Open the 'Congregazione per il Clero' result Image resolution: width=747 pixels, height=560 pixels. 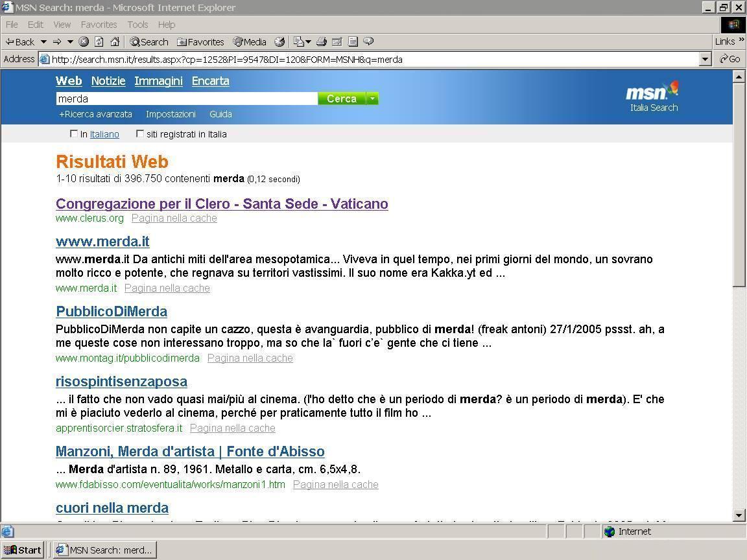click(x=222, y=204)
